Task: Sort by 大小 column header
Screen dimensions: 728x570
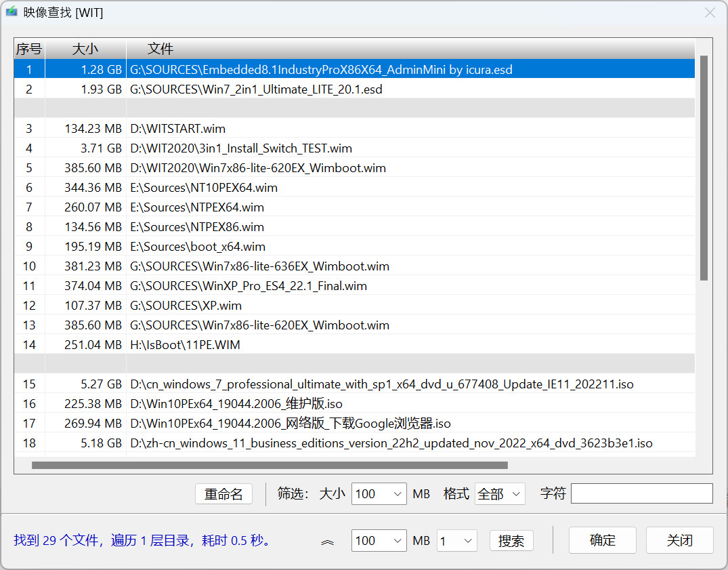Action: tap(85, 49)
